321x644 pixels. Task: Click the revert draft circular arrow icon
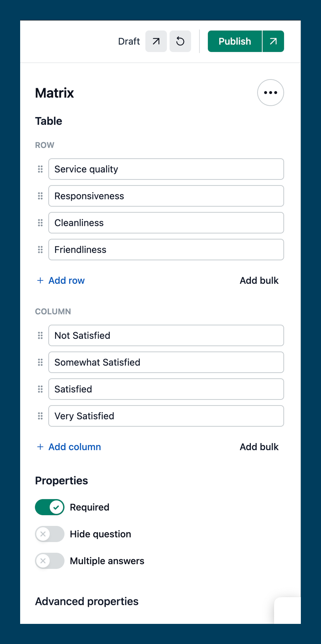180,41
